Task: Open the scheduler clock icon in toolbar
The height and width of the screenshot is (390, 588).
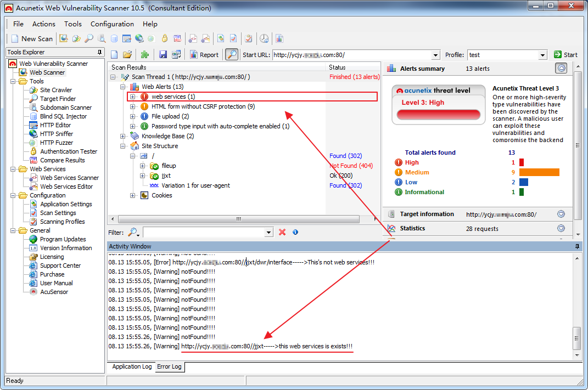Action: tap(264, 38)
